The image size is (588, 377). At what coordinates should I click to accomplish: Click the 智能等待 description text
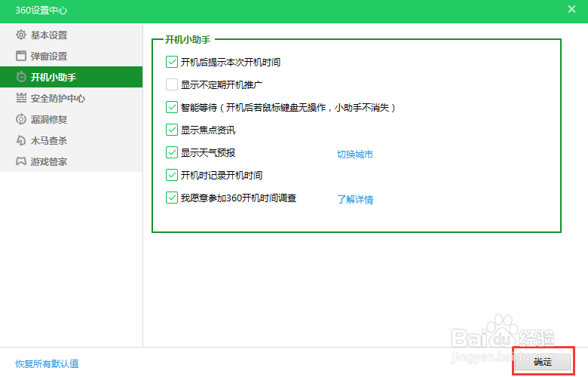289,108
